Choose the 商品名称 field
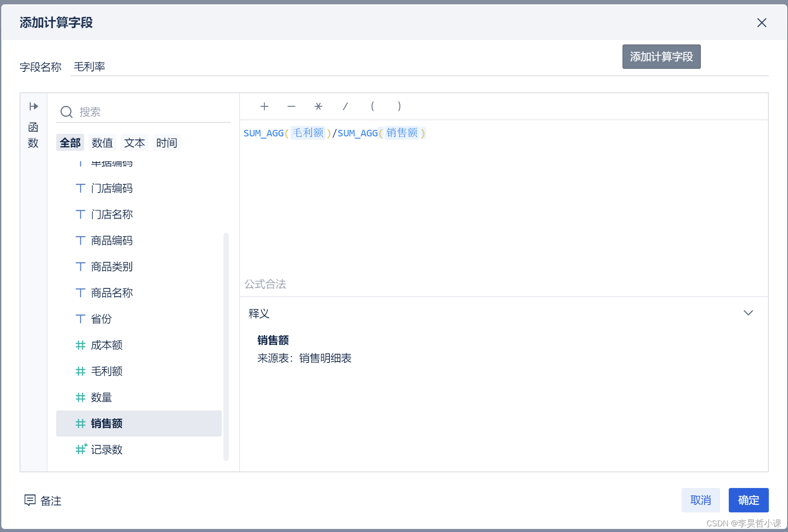Screen dimensions: 788x532 coord(139,293)
